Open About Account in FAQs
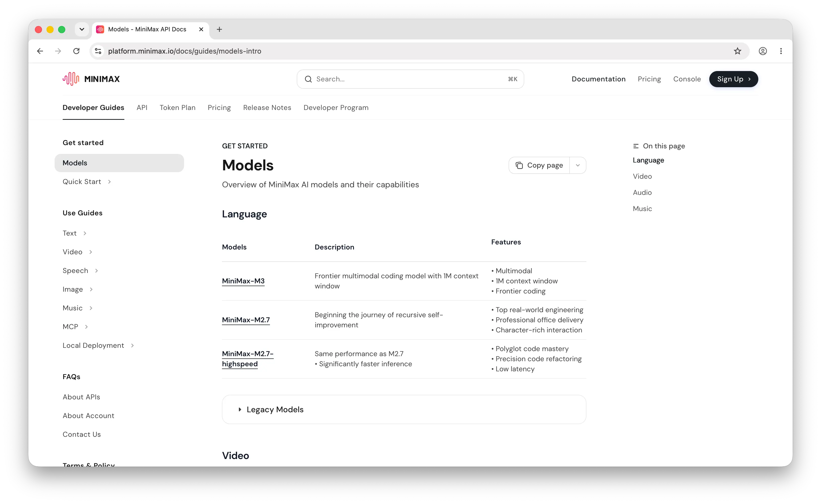 pos(88,416)
